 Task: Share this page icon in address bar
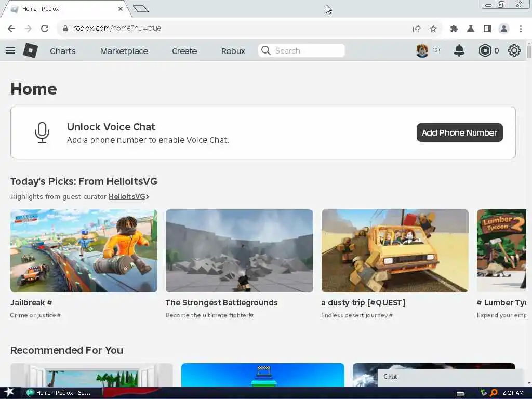pos(417,29)
